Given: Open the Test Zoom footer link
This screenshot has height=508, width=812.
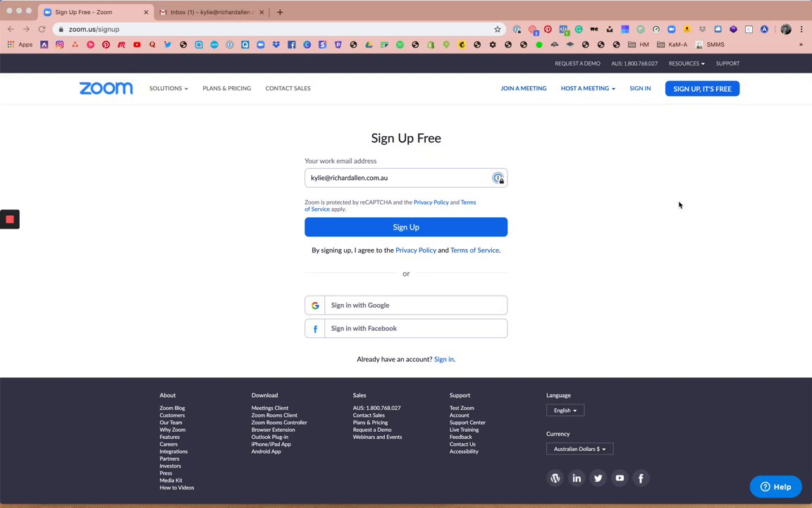Looking at the screenshot, I should coord(462,408).
